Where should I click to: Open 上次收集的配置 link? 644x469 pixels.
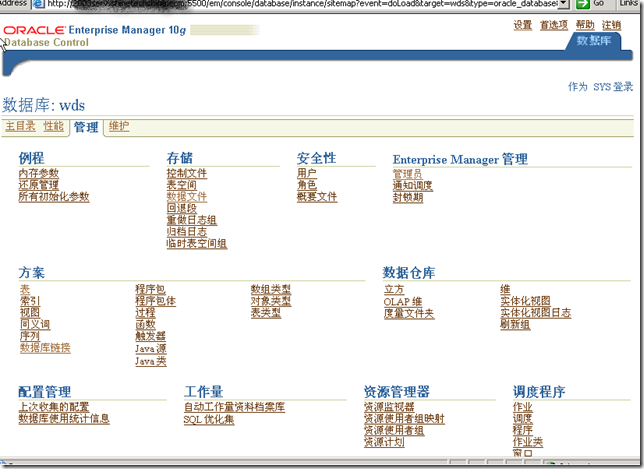(x=54, y=407)
